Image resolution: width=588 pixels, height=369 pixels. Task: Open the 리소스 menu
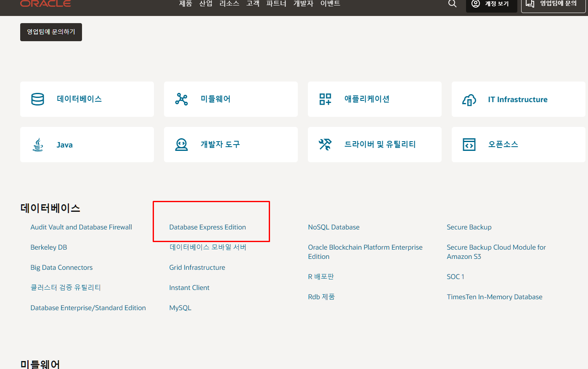(229, 3)
